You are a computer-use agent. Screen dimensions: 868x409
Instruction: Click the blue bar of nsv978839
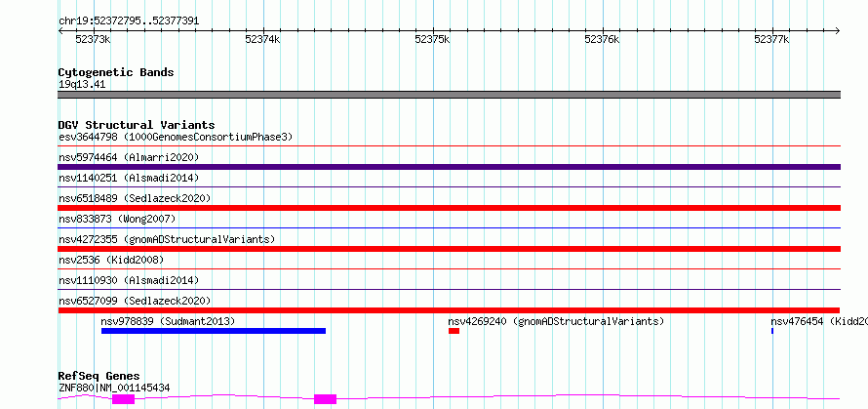point(214,331)
